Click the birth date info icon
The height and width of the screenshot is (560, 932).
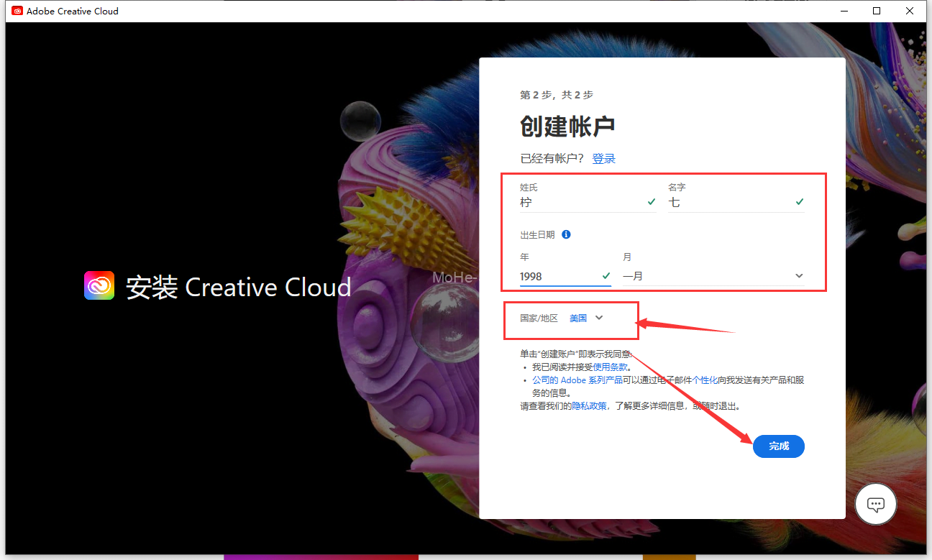tap(566, 234)
